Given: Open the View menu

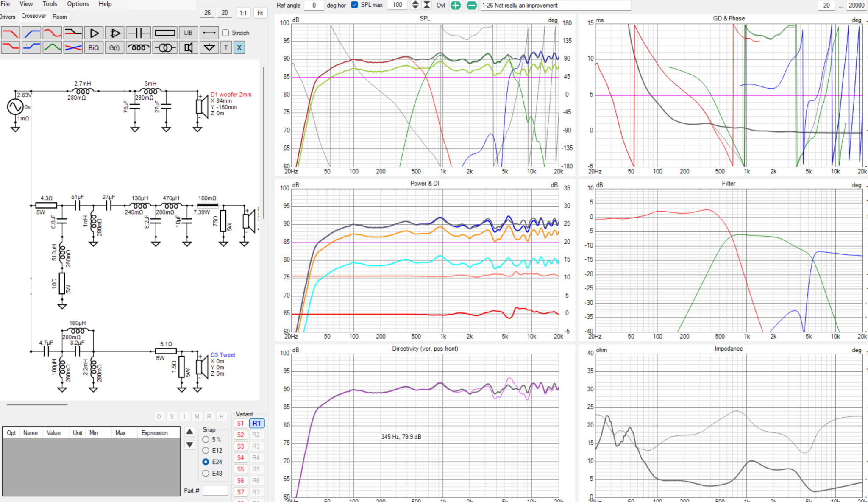Looking at the screenshot, I should pyautogui.click(x=26, y=4).
